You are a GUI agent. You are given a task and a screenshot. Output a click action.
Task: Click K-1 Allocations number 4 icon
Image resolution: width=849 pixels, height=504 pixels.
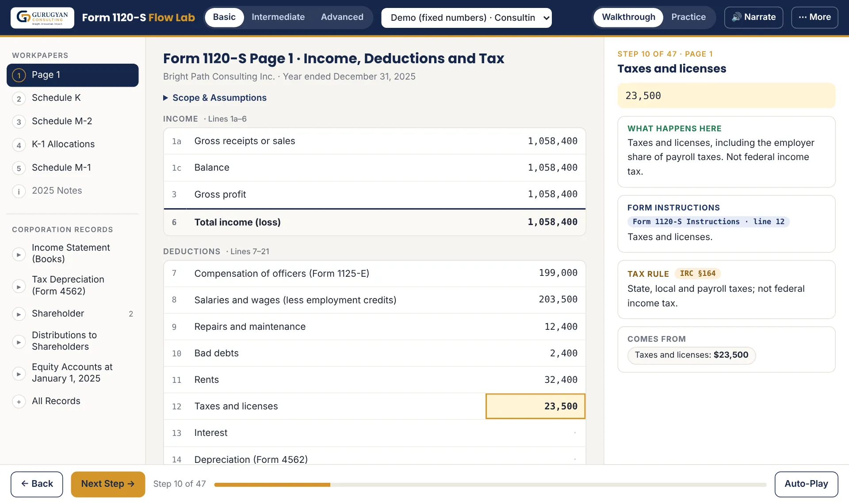click(19, 145)
